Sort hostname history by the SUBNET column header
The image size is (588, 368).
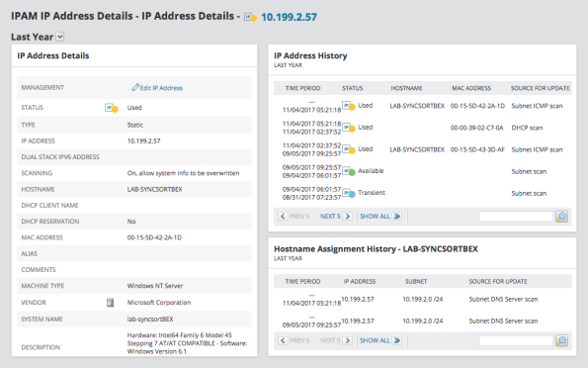click(x=416, y=281)
